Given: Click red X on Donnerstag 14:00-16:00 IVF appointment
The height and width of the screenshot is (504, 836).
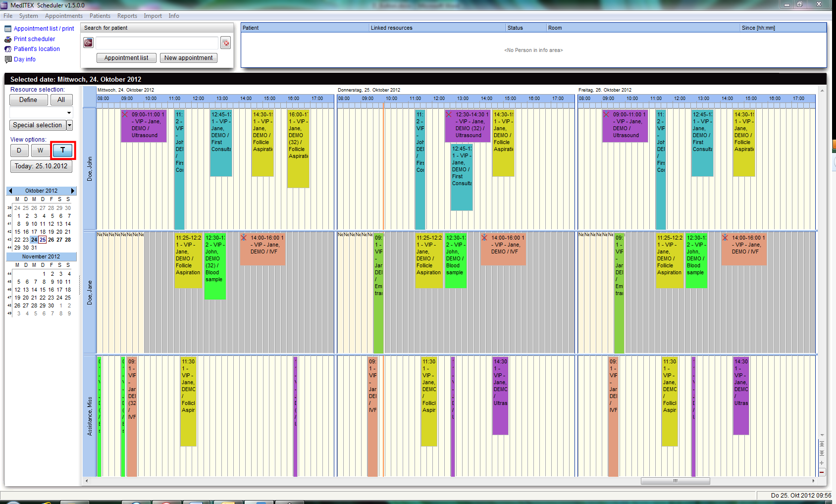Looking at the screenshot, I should click(484, 238).
